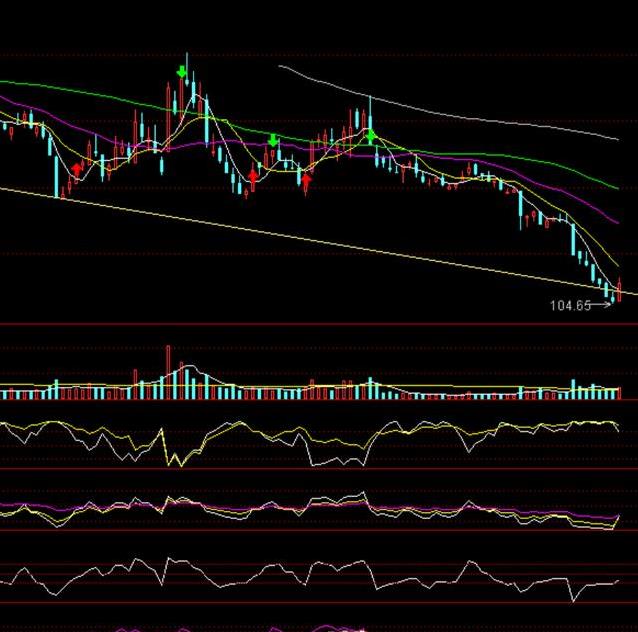Select the last red candlestick at right edge
This screenshot has height=632, width=638.
coord(620,291)
